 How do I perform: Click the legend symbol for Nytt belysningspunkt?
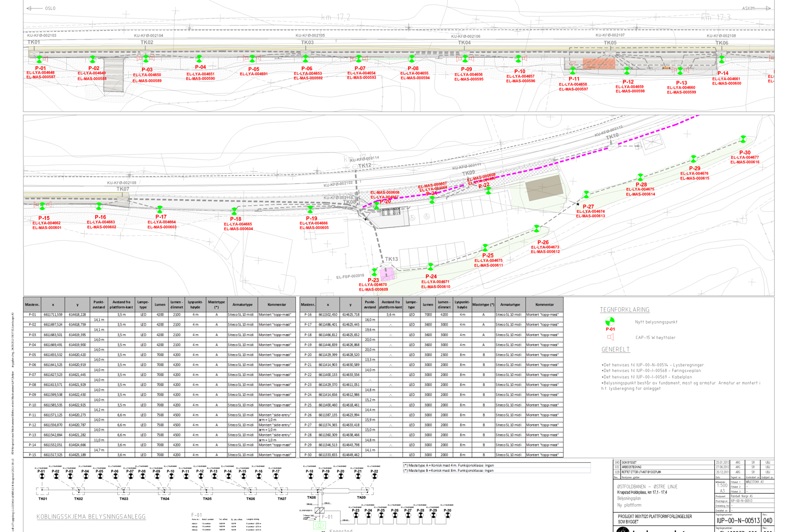609,321
